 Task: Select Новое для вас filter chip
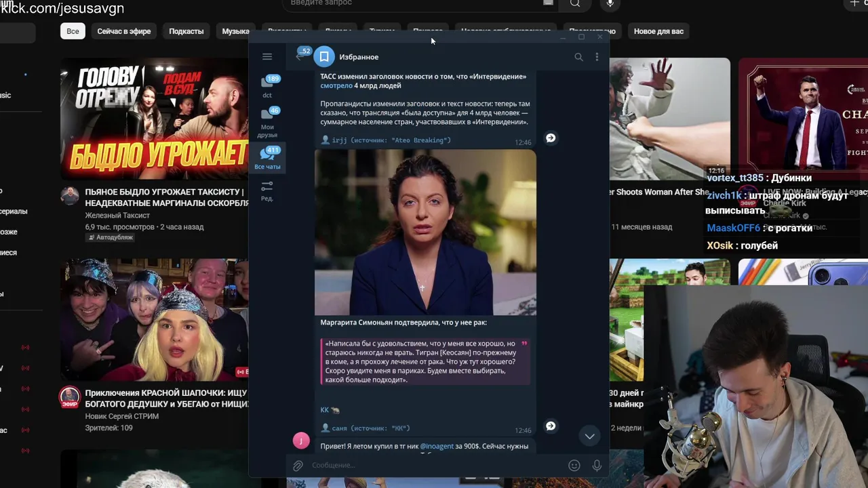point(658,31)
